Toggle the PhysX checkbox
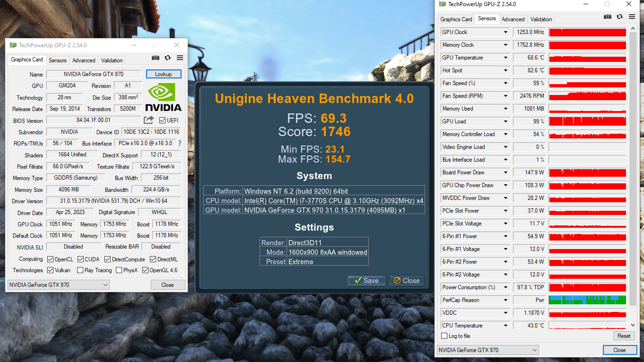Viewport: 644px width, 362px height. (119, 270)
